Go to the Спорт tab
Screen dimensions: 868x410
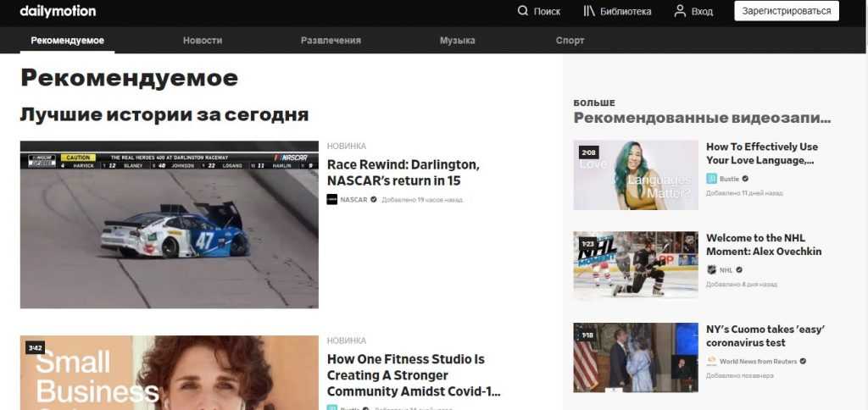pyautogui.click(x=570, y=41)
